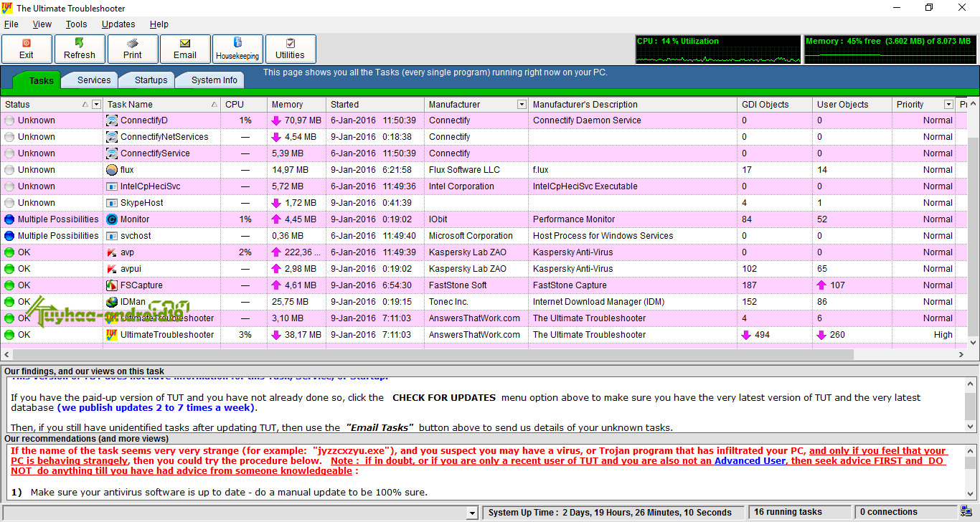This screenshot has width=980, height=522.
Task: Open the Housekeeping tool
Action: 237,49
